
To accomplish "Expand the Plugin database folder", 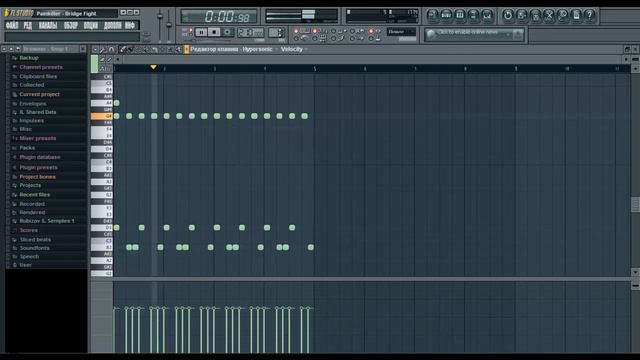I will pos(40,157).
